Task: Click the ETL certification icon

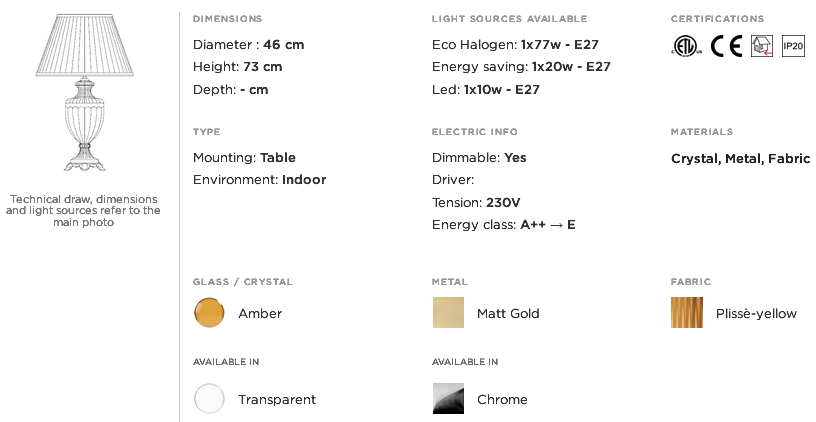Action: [x=686, y=46]
